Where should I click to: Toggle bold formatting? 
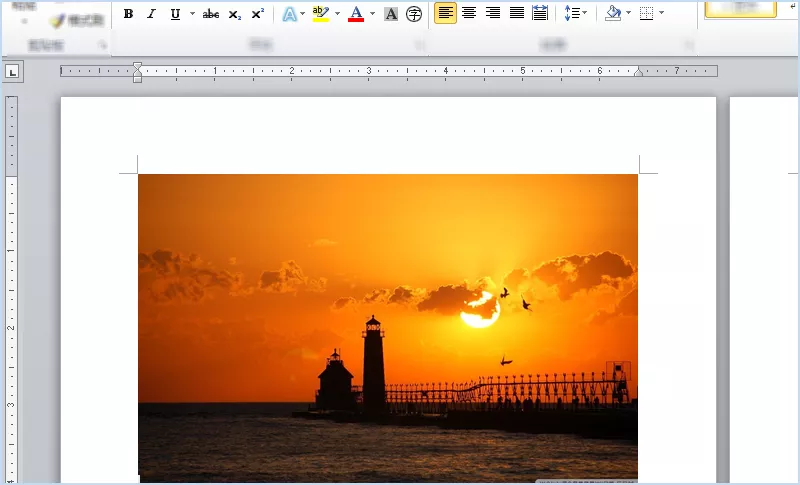[x=128, y=14]
